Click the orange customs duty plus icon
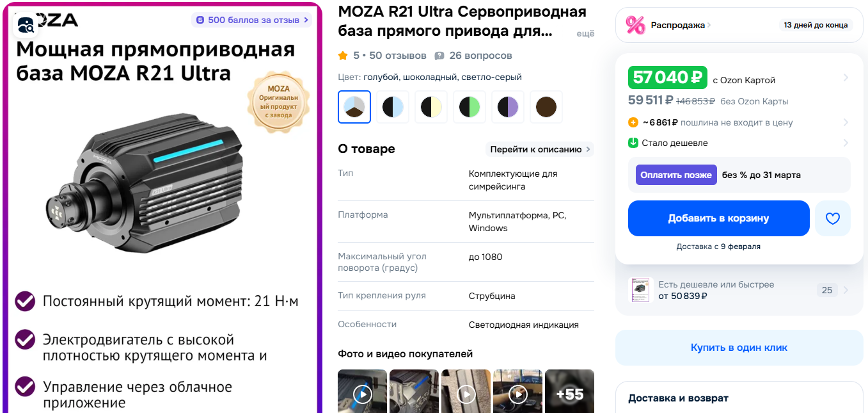Viewport: 868px width, 413px height. click(633, 122)
